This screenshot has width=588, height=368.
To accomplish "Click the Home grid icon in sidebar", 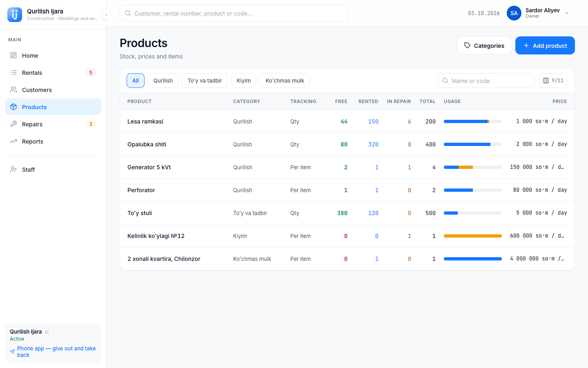I will click(13, 56).
